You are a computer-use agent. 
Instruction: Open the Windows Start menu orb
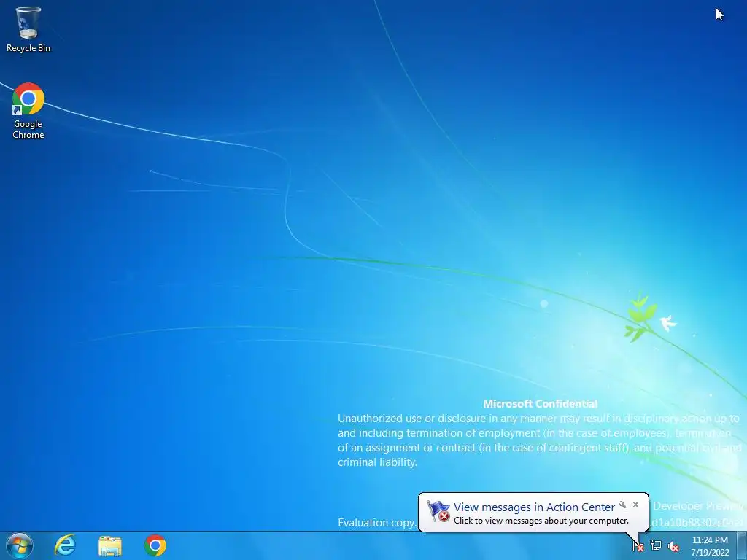20,545
